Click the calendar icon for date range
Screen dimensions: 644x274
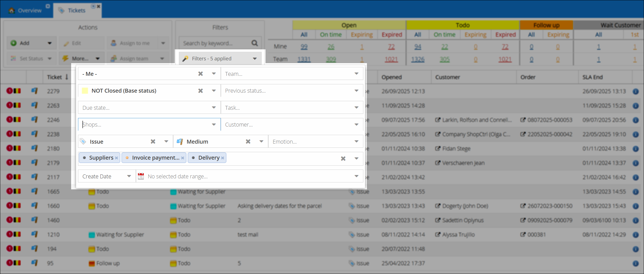pos(141,176)
